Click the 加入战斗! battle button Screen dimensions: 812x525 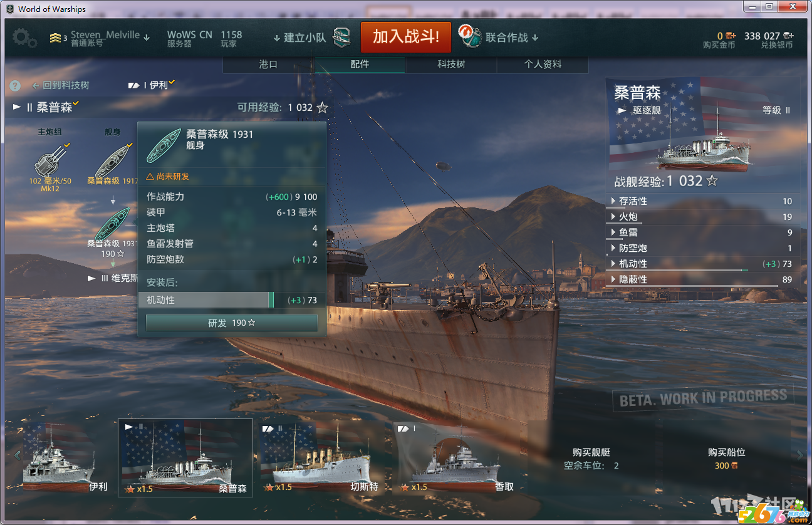tap(405, 37)
